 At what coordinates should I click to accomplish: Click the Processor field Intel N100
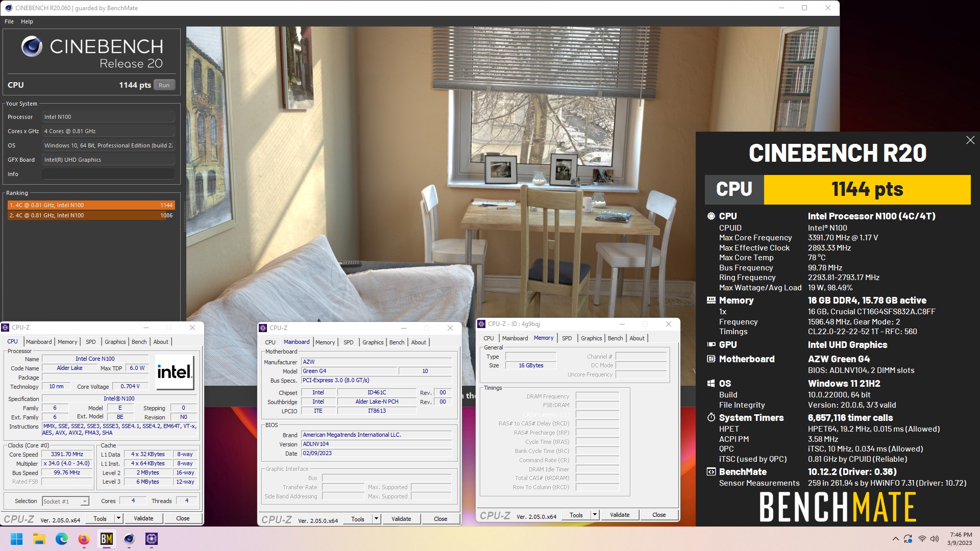pos(108,117)
